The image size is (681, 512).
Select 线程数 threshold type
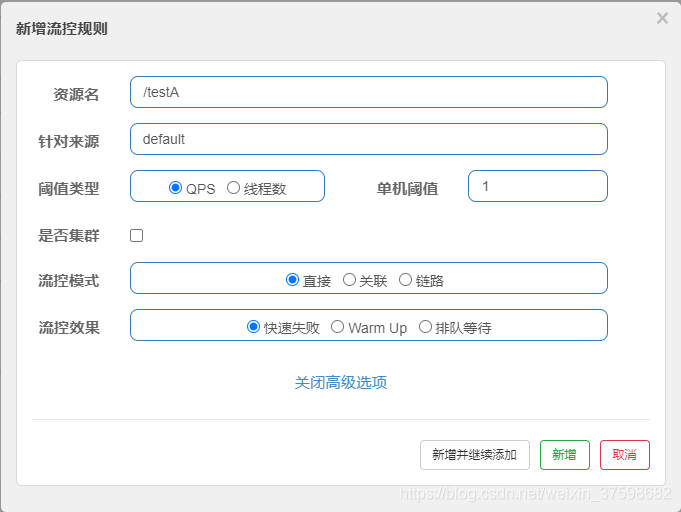[233, 188]
